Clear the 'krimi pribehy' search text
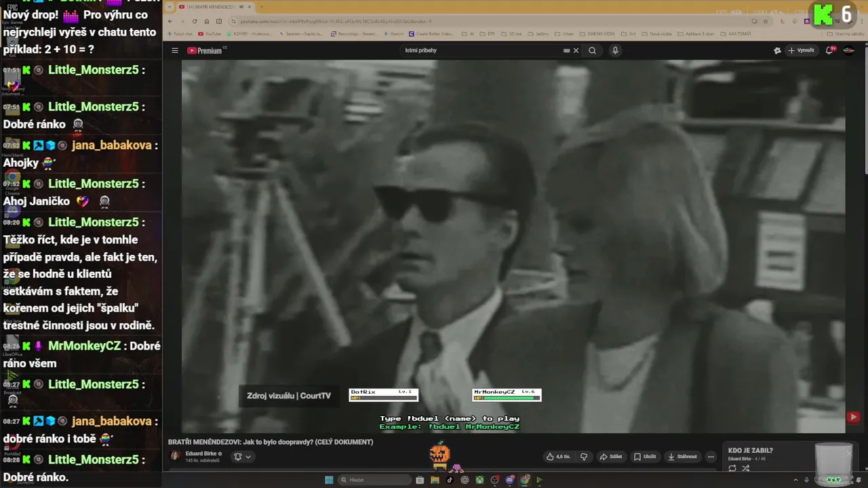Screen dimensions: 868x488 [x=576, y=50]
